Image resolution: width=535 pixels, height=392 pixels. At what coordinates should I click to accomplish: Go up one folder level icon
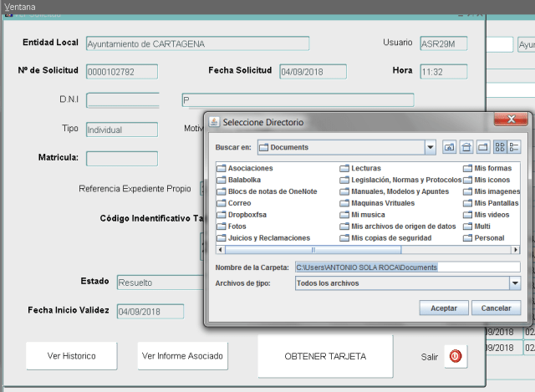point(449,147)
